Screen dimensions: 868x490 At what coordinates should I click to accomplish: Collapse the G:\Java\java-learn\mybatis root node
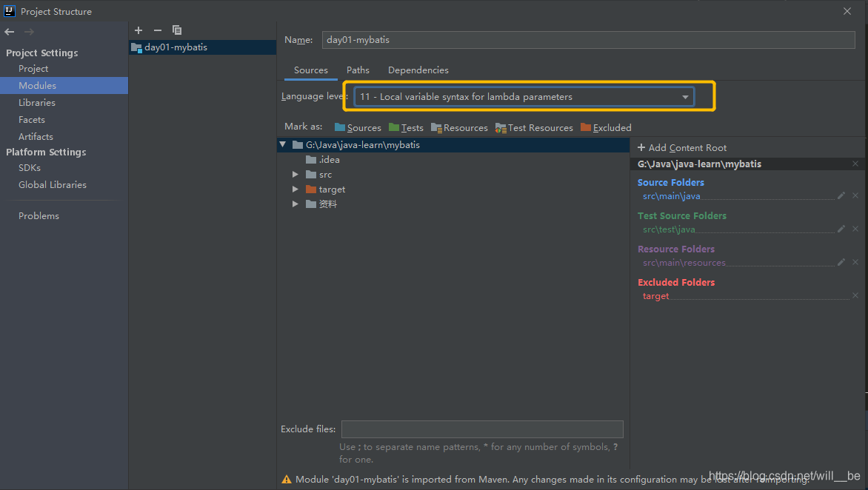(x=283, y=144)
